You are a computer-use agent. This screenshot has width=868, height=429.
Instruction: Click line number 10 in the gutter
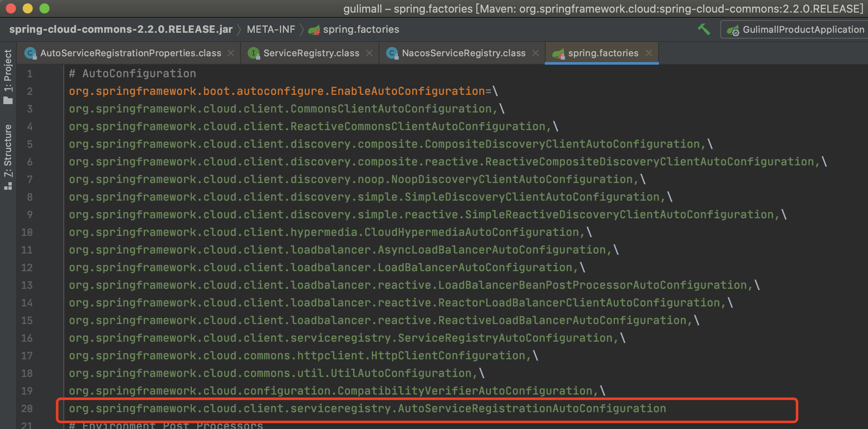(27, 233)
